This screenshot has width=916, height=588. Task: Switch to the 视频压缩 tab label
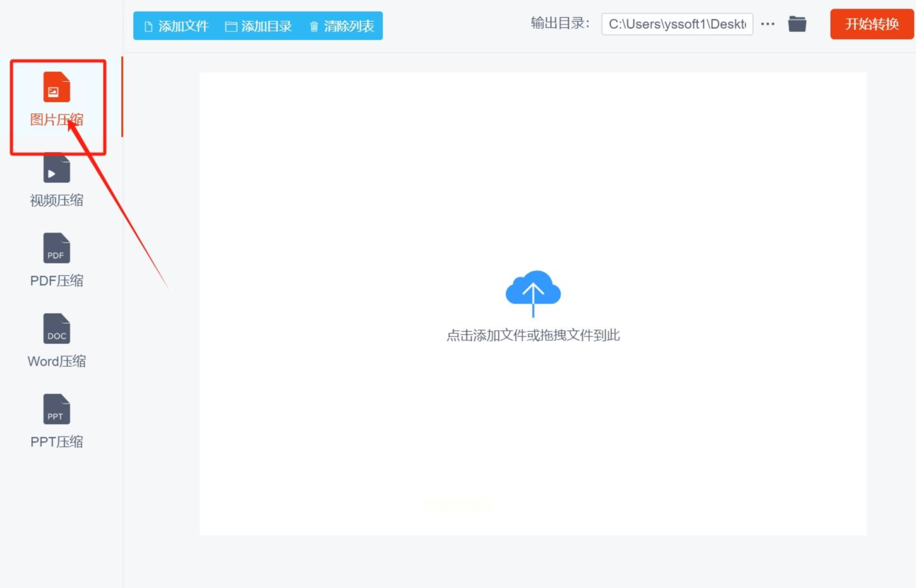point(56,200)
